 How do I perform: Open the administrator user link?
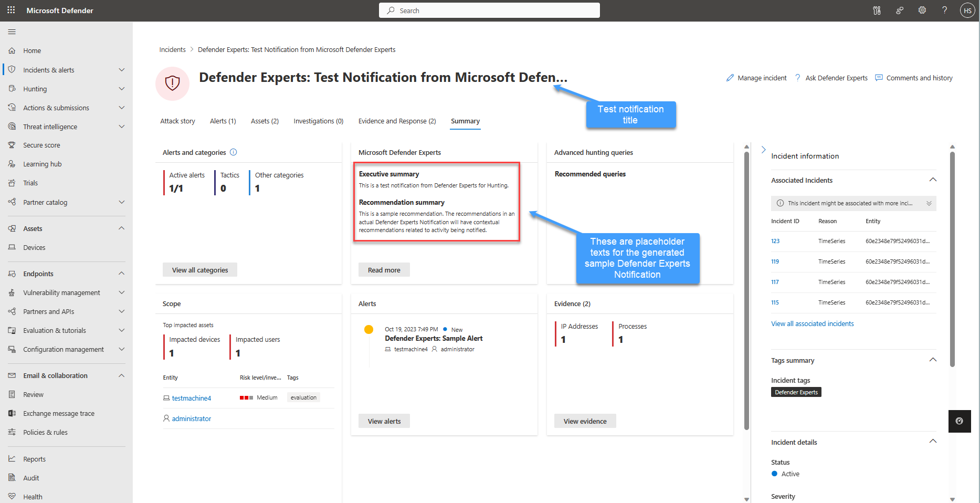click(x=192, y=418)
